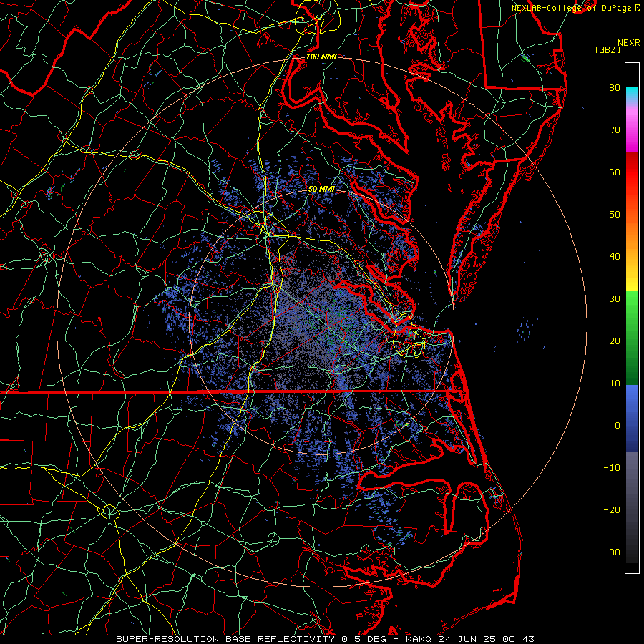Click the 70 dBZ scale label
Screen dimensions: 644x644
pos(615,130)
